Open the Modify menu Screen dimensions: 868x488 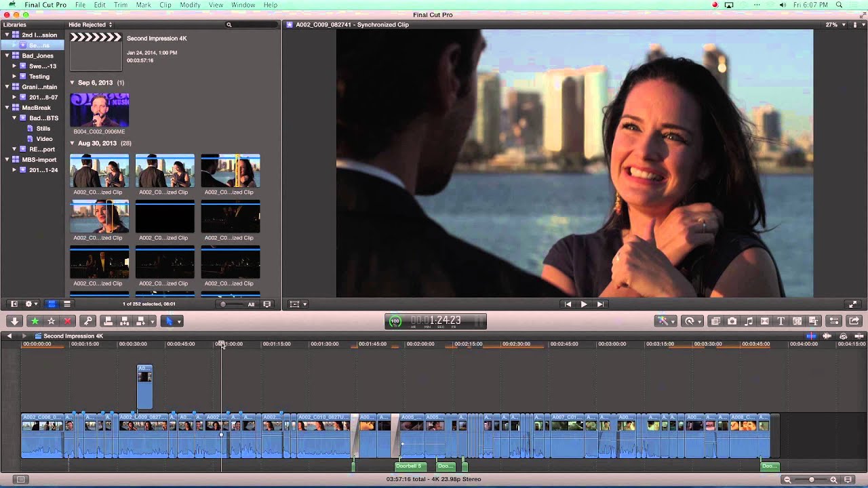[x=190, y=5]
